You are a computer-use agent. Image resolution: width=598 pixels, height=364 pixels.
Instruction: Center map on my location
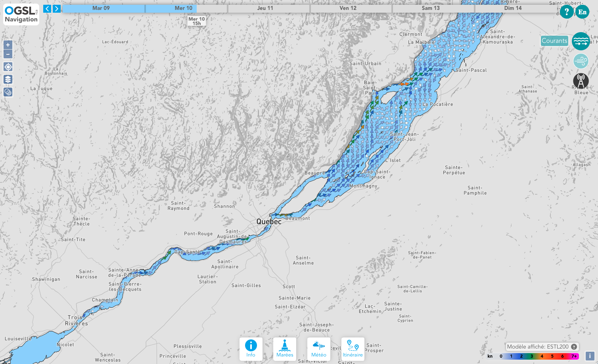[x=8, y=67]
